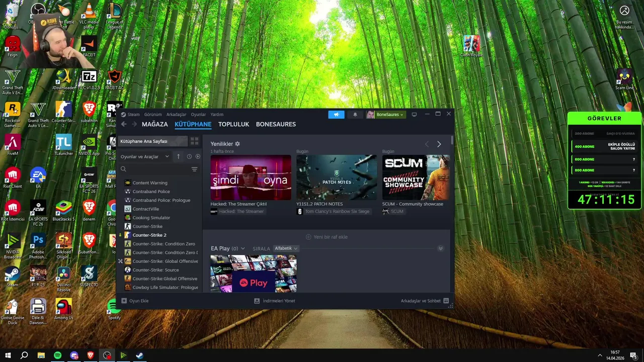644x362 pixels.
Task: Open the Alfabetik sort dropdown
Action: tap(286, 248)
